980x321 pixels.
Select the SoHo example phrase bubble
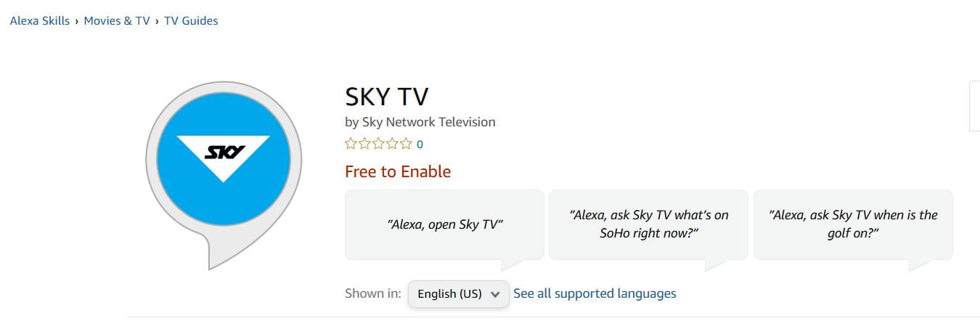tap(648, 224)
